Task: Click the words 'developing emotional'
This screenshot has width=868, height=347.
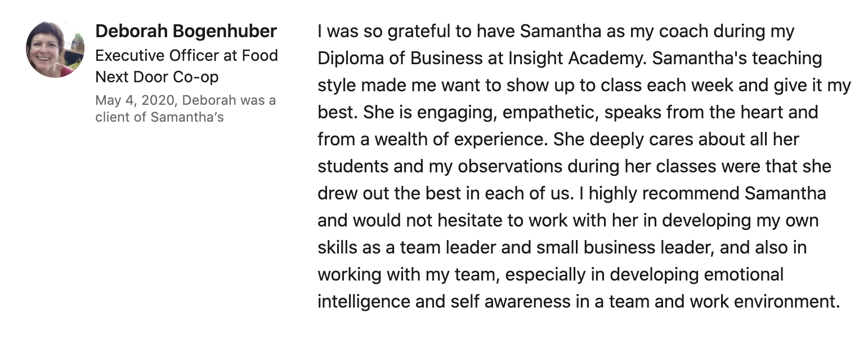Action: (x=696, y=274)
